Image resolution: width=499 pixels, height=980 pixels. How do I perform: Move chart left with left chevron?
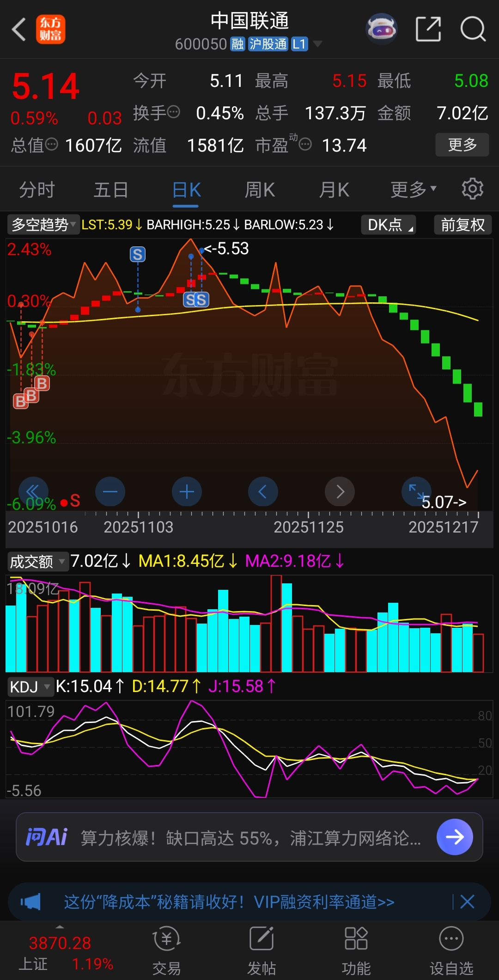coord(263,491)
